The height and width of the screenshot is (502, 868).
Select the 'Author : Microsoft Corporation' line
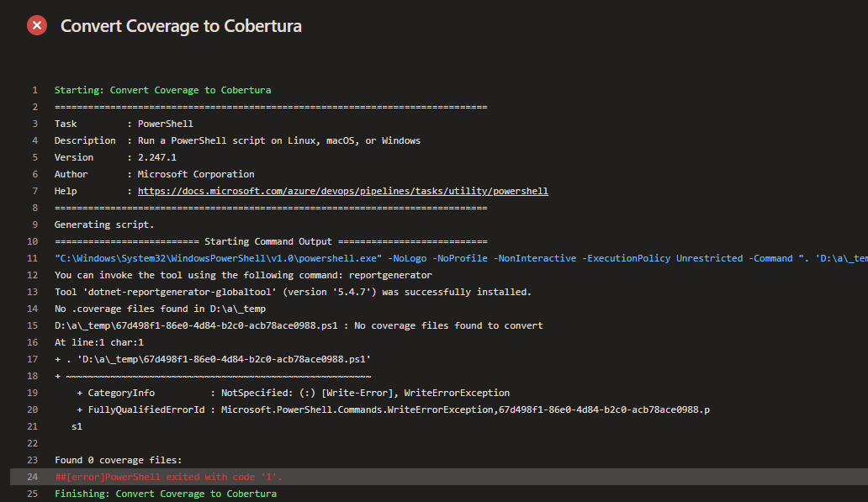tap(155, 174)
